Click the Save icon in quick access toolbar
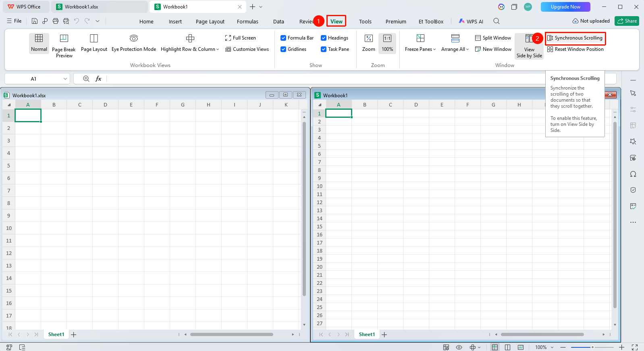644x351 pixels. point(35,21)
